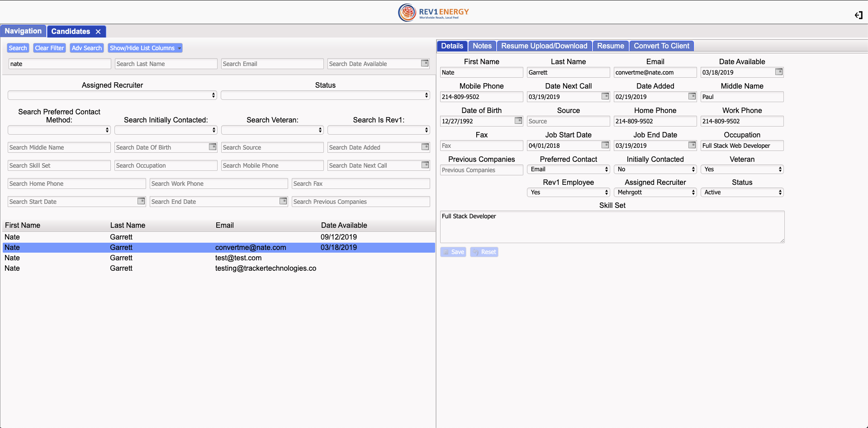868x428 pixels.
Task: Click the first name search field containing nate
Action: pos(59,64)
